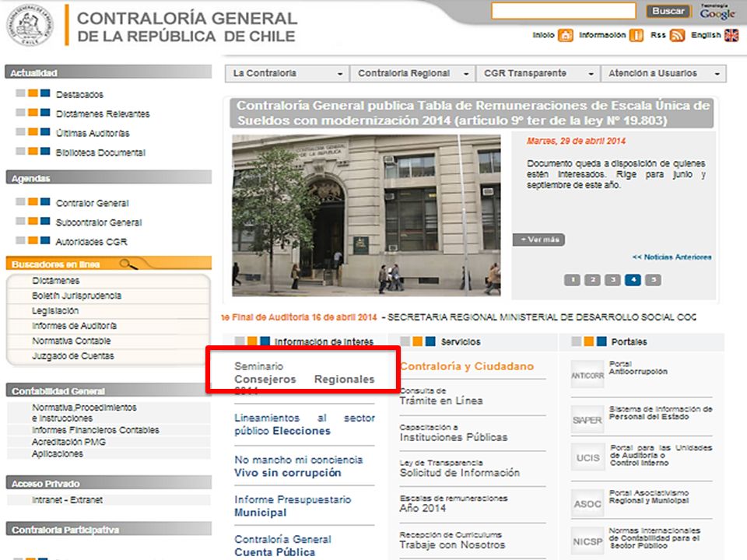This screenshot has width=747, height=560.
Task: Open Noticias Anteriores link
Action: pos(672,257)
